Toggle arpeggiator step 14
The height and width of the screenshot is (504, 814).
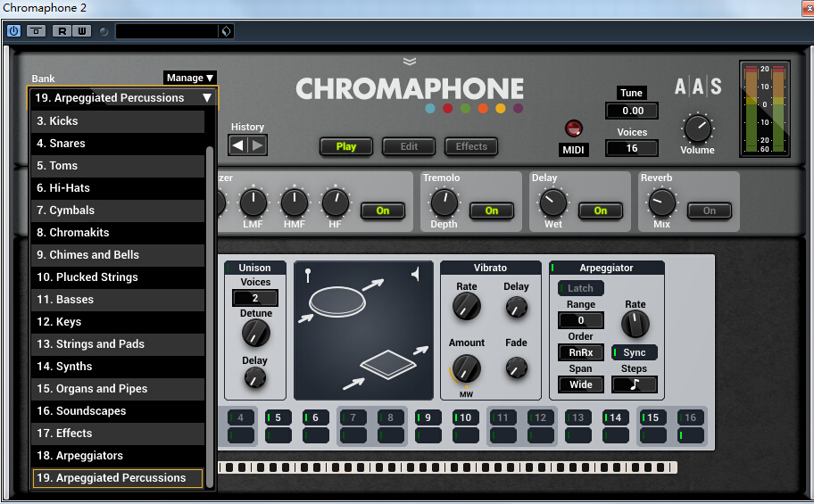(615, 417)
